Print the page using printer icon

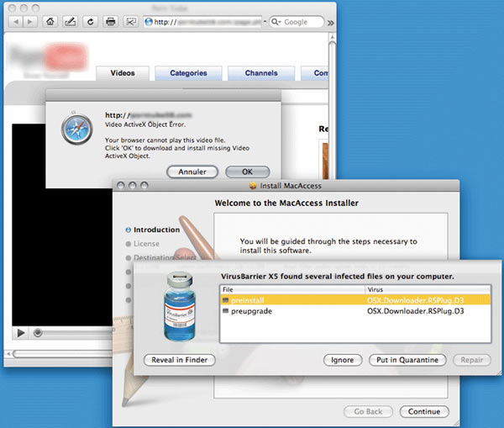tap(110, 22)
